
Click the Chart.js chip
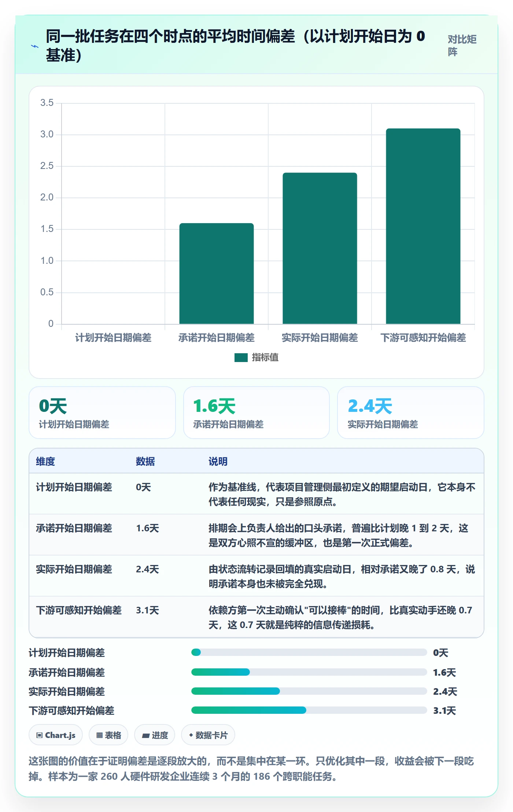point(56,735)
